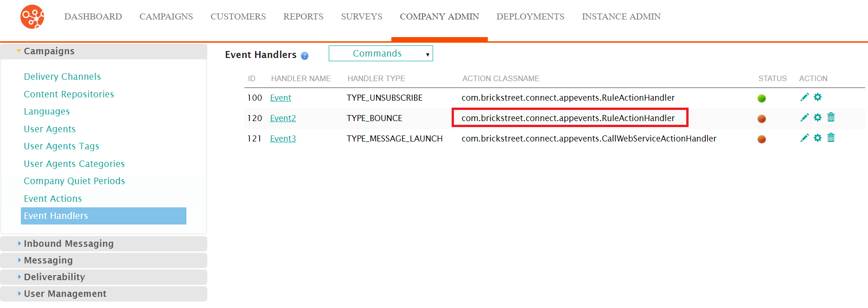This screenshot has height=308, width=868.
Task: Open the Event Handlers help icon
Action: point(305,56)
